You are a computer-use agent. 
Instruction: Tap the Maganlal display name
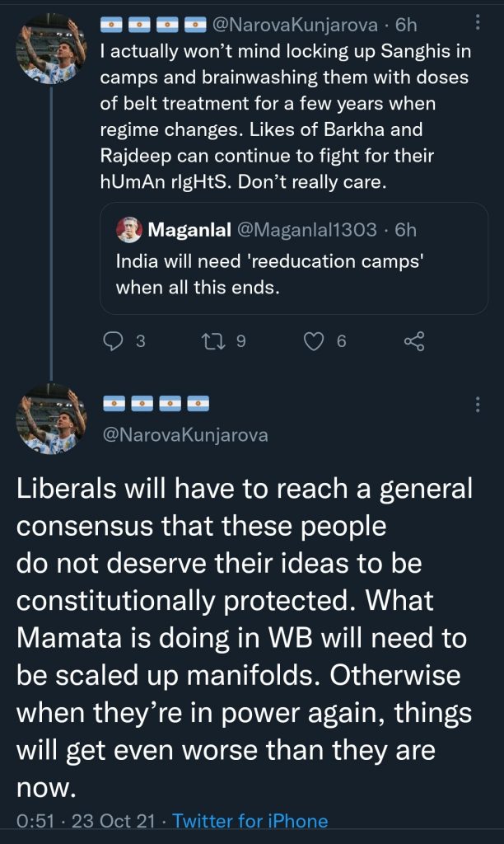[x=189, y=230]
